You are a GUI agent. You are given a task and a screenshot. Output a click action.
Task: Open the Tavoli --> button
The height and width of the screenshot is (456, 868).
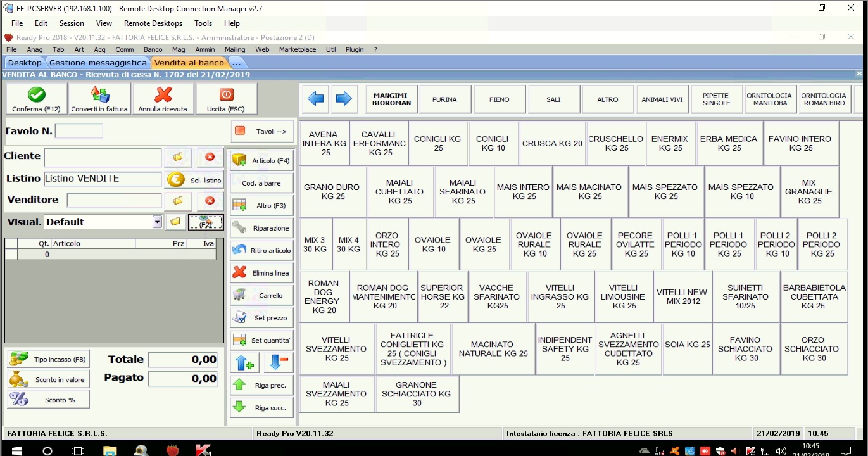(x=262, y=131)
